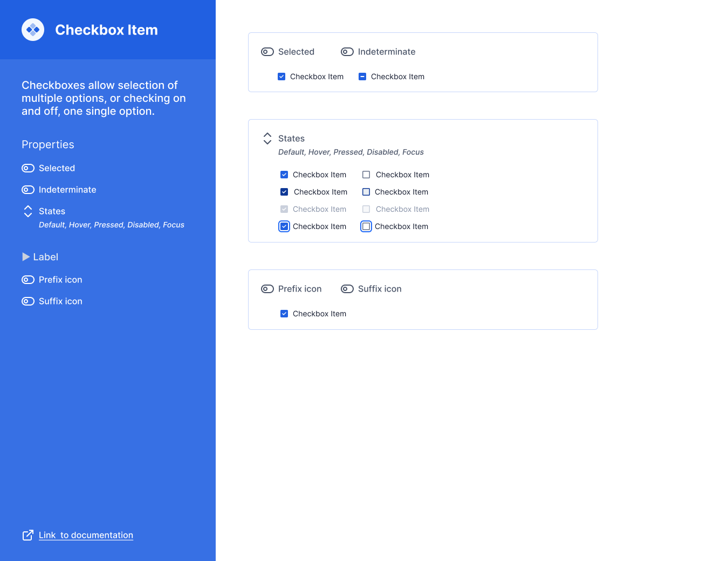Click the Selected toggle in the top card

pos(267,52)
